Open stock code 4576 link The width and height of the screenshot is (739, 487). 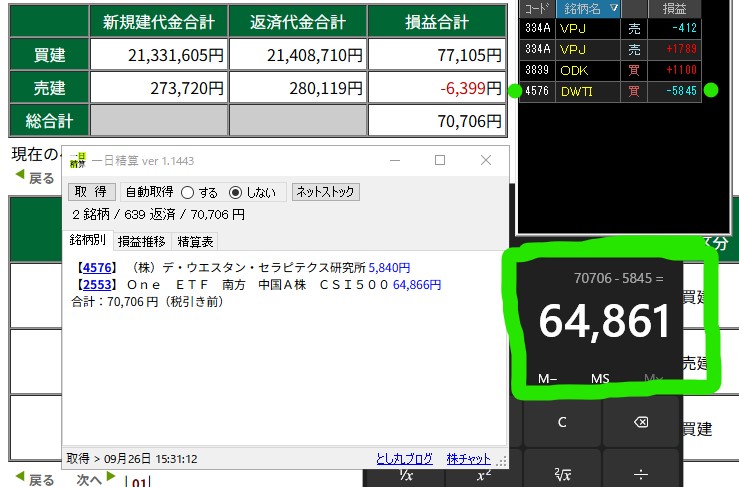(97, 268)
